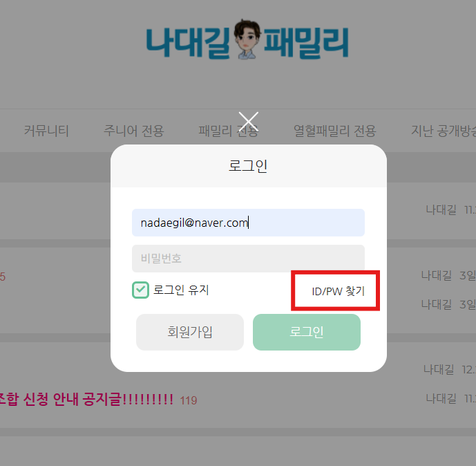Viewport: 476px width, 466px height.
Task: Open the ID/PW 찾기 link
Action: click(x=338, y=291)
